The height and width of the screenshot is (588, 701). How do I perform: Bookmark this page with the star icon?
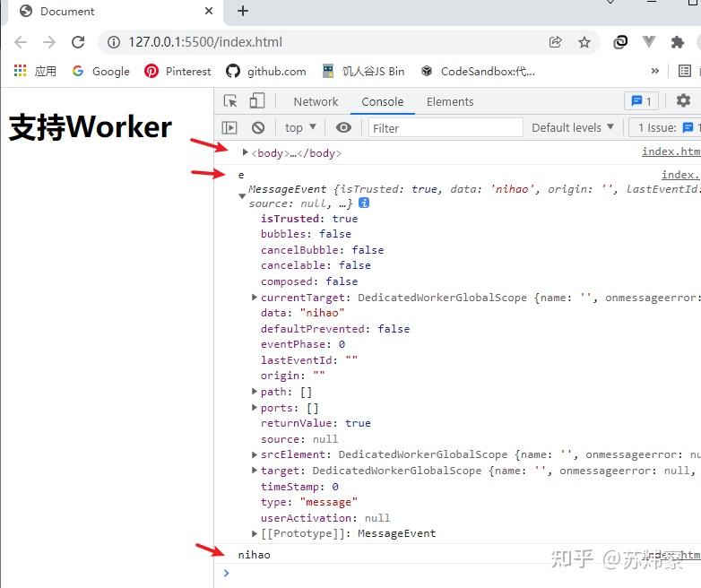[584, 42]
